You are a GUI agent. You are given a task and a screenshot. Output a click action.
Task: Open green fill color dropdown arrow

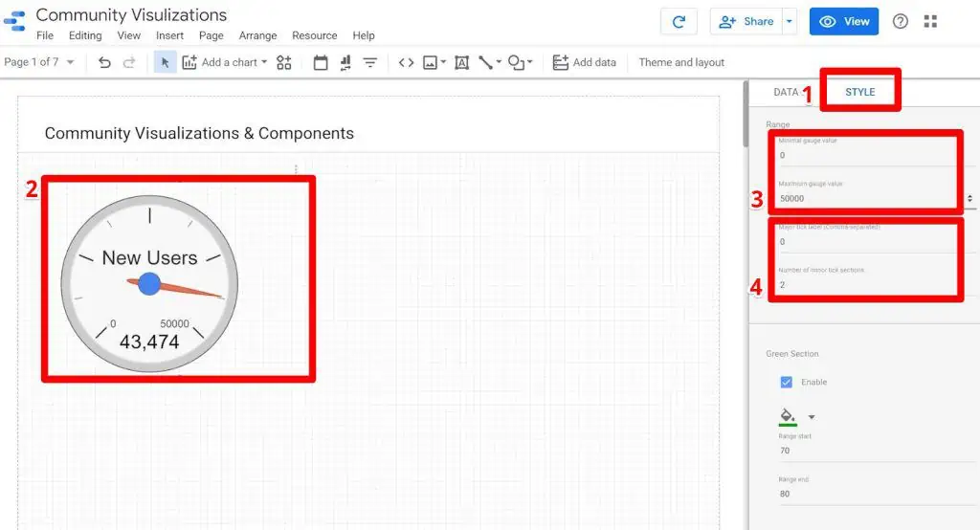[812, 417]
